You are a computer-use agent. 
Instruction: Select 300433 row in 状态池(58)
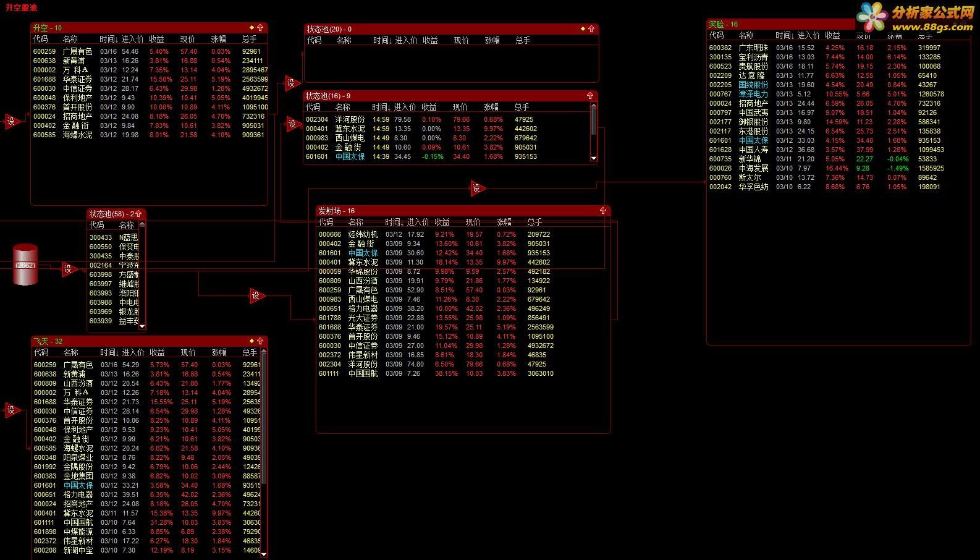point(114,237)
